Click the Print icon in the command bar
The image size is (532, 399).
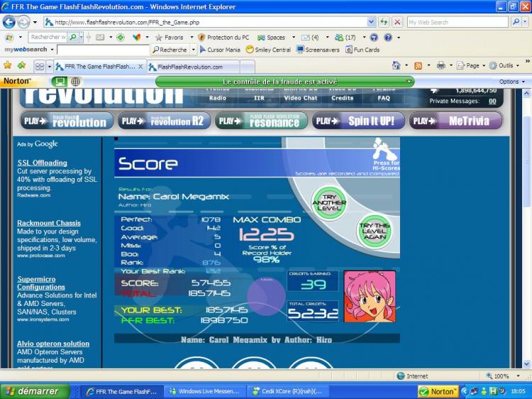[440, 65]
